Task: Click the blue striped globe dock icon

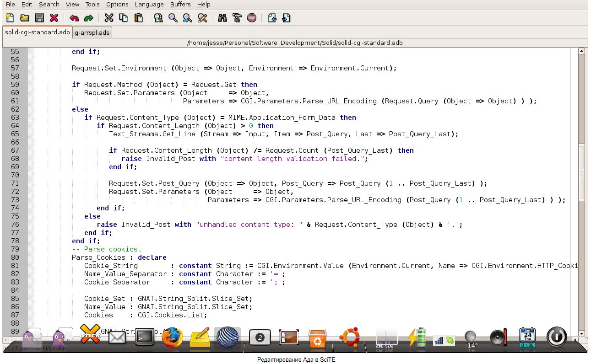Action: point(228,338)
